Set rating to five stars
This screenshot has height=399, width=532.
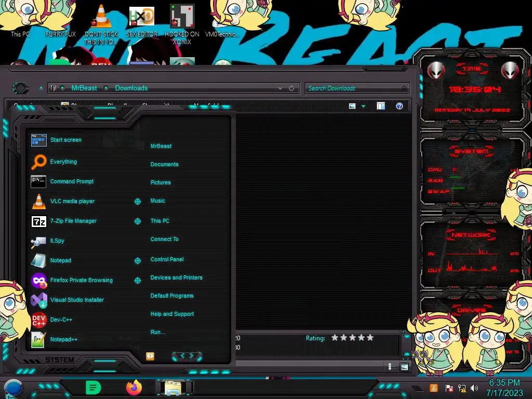(x=370, y=338)
